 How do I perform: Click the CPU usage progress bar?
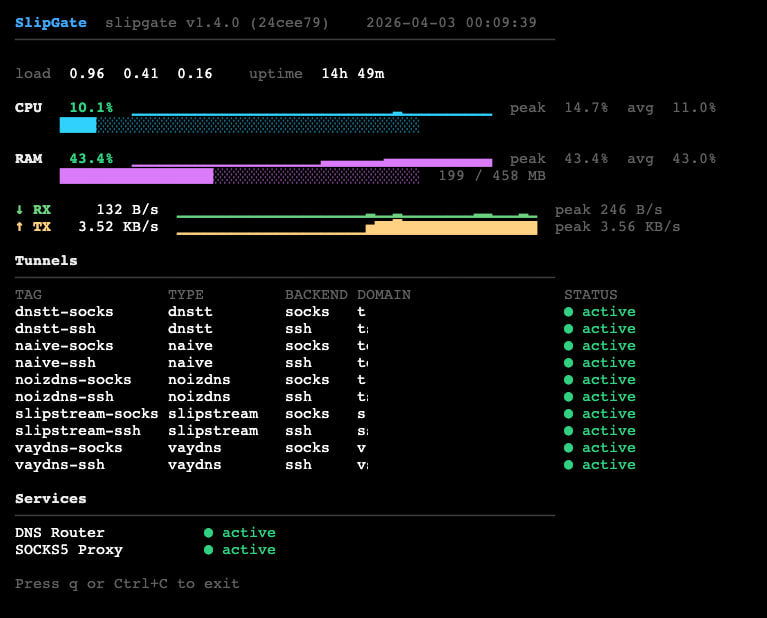[239, 125]
